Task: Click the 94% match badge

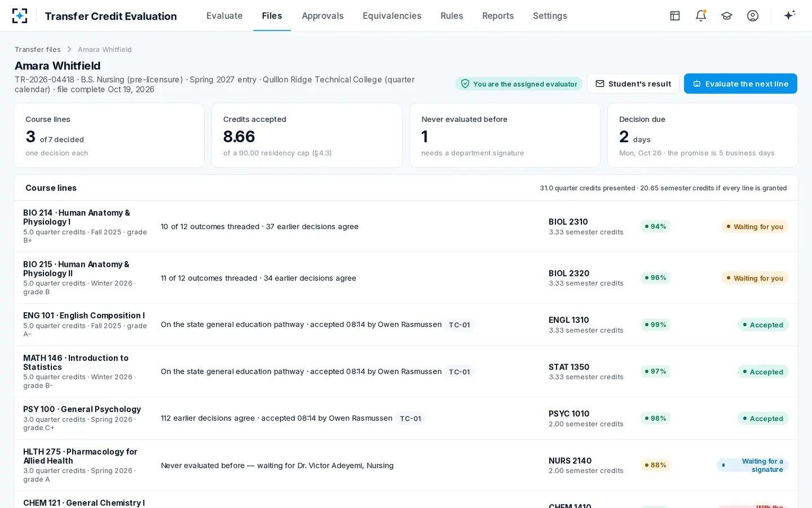Action: (655, 226)
